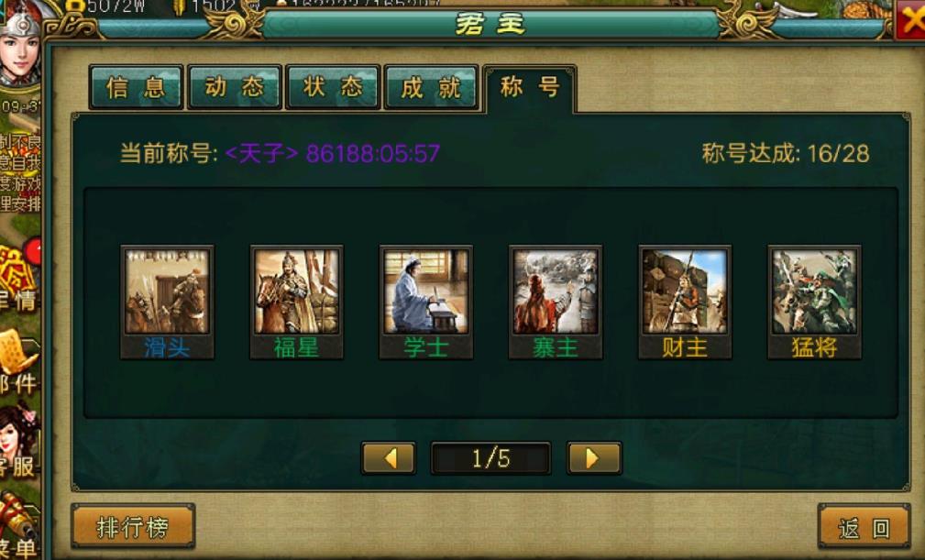
Task: Open the 动态 tab
Action: pos(234,87)
